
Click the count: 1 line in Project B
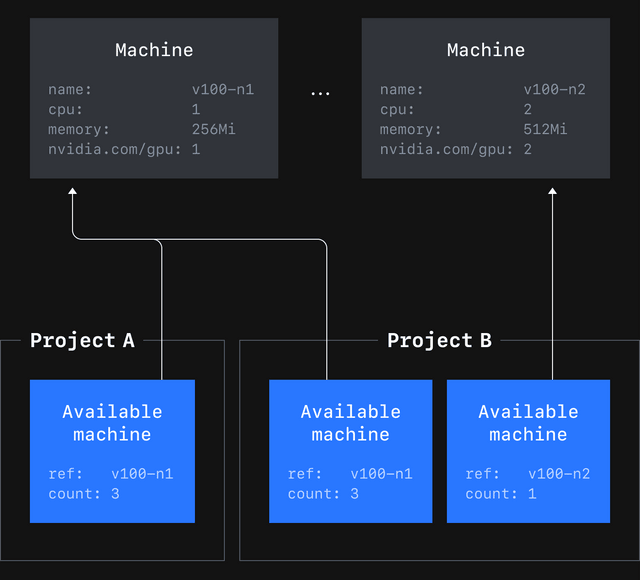(x=501, y=494)
